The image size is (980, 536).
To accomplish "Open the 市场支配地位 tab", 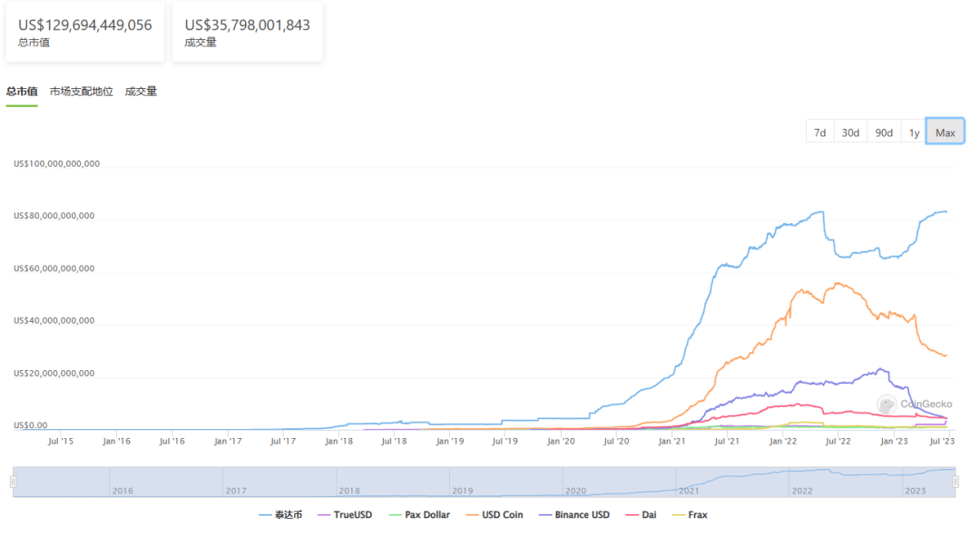I will tap(82, 92).
